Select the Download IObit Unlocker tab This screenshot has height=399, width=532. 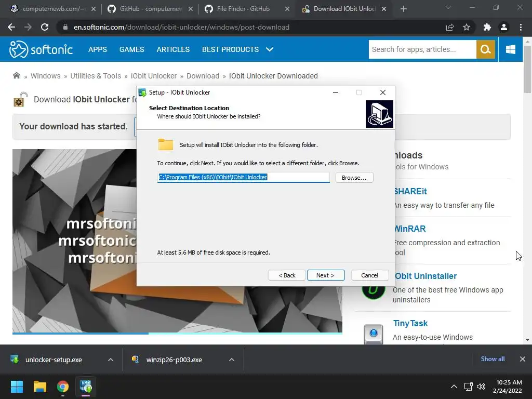(344, 9)
